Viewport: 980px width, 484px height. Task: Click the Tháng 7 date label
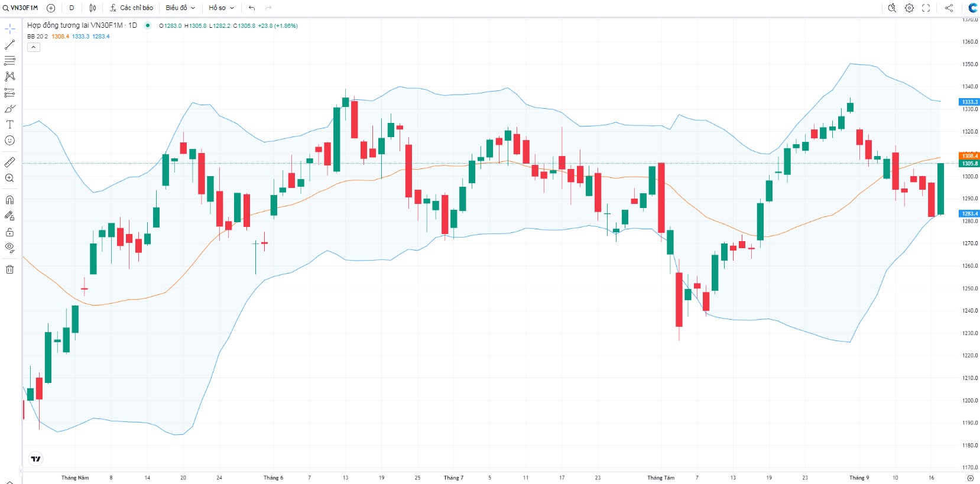(x=453, y=477)
